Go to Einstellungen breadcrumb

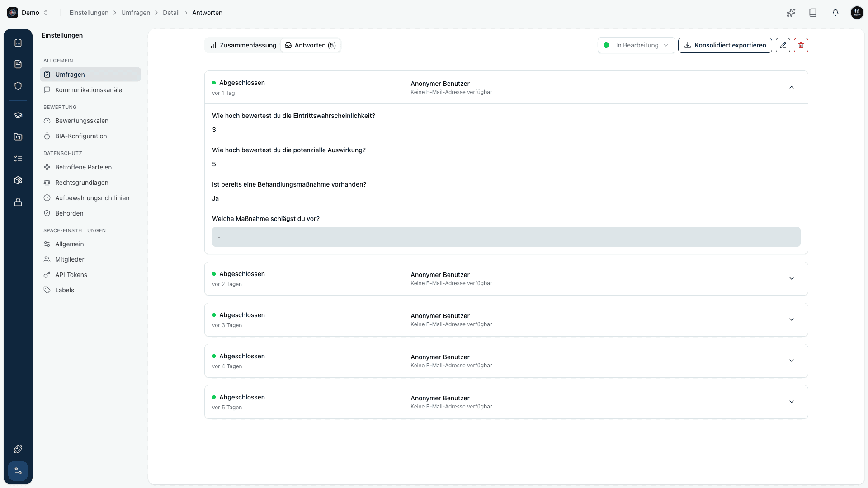click(89, 13)
